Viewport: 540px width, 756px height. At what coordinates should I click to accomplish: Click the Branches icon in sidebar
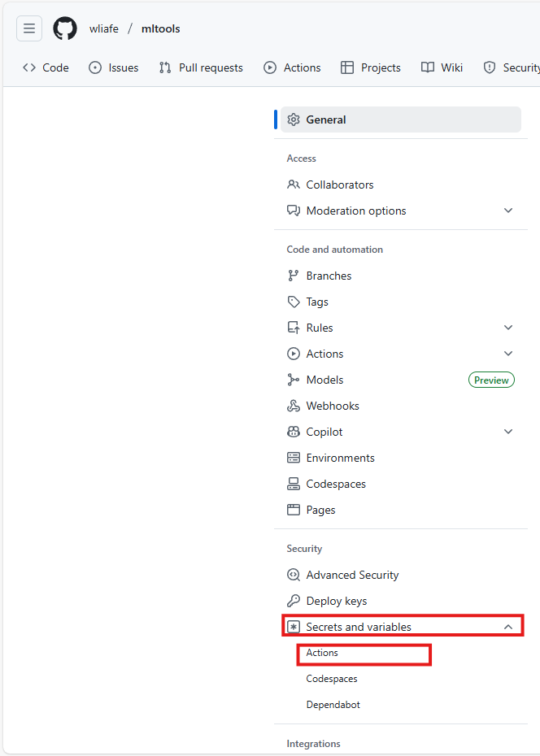[294, 276]
